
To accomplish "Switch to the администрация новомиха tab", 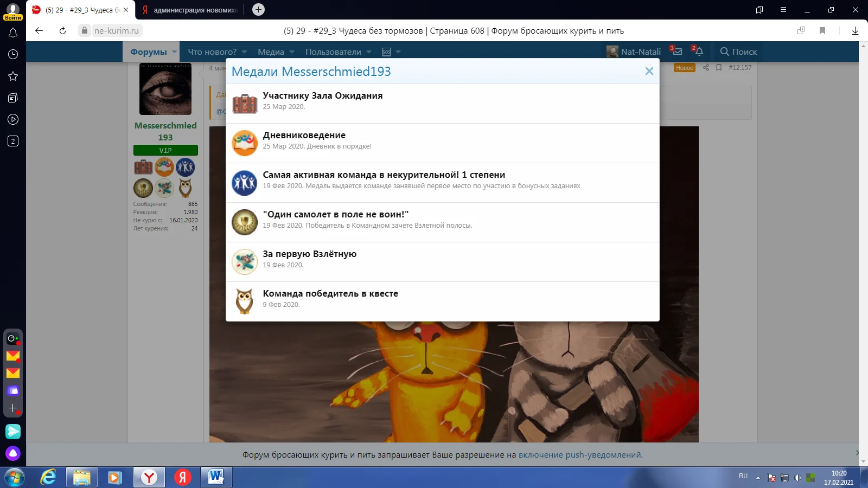I will click(x=189, y=10).
